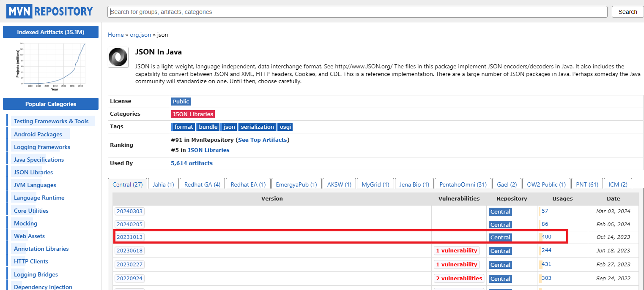Open Dependency Injection category
Viewport: 644px width, 290px height.
click(x=43, y=287)
